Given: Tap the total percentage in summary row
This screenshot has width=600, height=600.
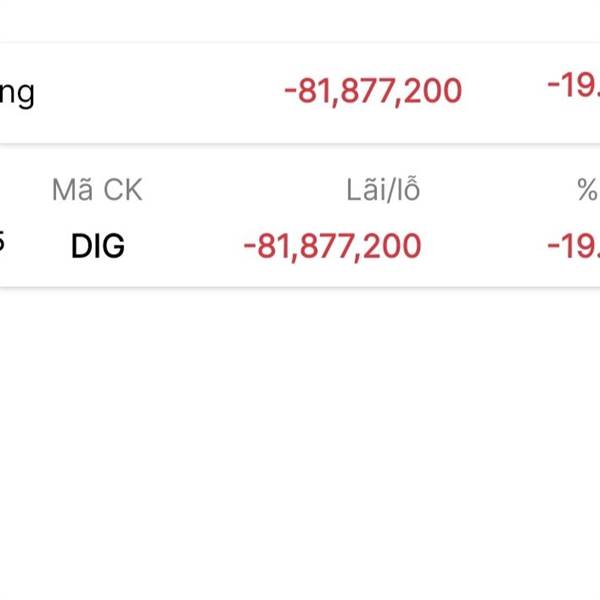Looking at the screenshot, I should pos(574,85).
